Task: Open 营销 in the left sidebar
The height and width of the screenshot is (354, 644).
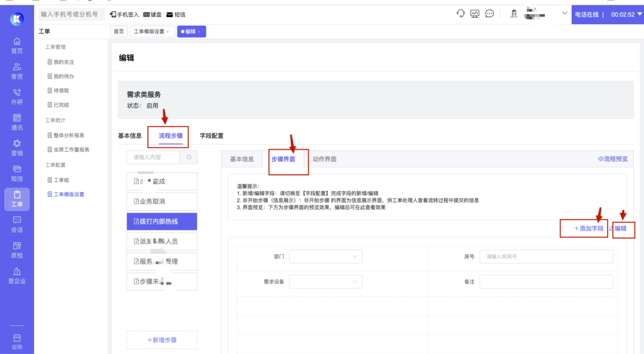Action: pos(17,148)
